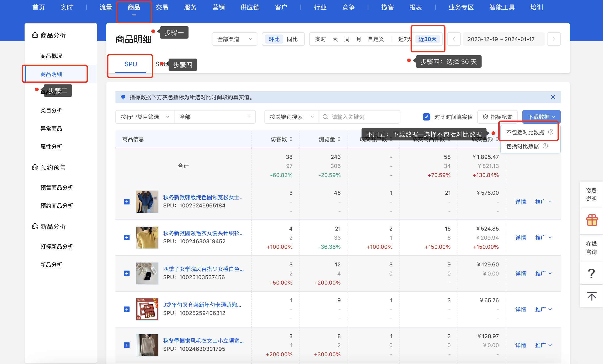Open the 交易 top menu tab
The height and width of the screenshot is (364, 603).
pyautogui.click(x=162, y=7)
